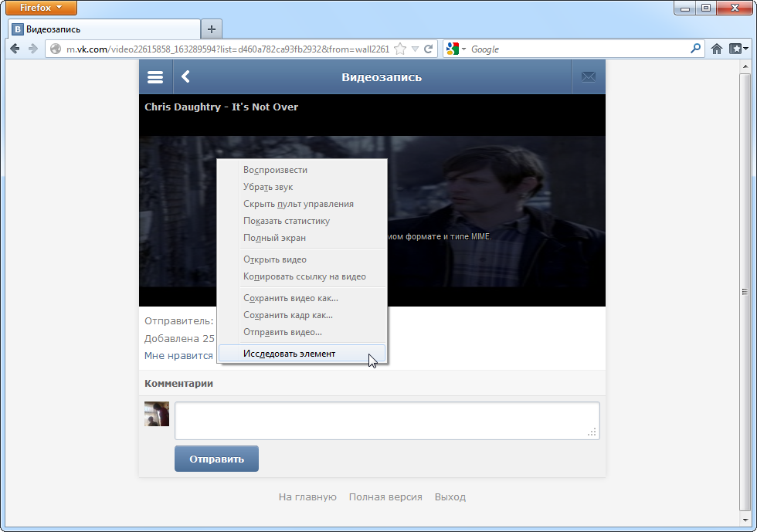Click the video frame right of the menu
This screenshot has width=757, height=532.
[x=496, y=211]
